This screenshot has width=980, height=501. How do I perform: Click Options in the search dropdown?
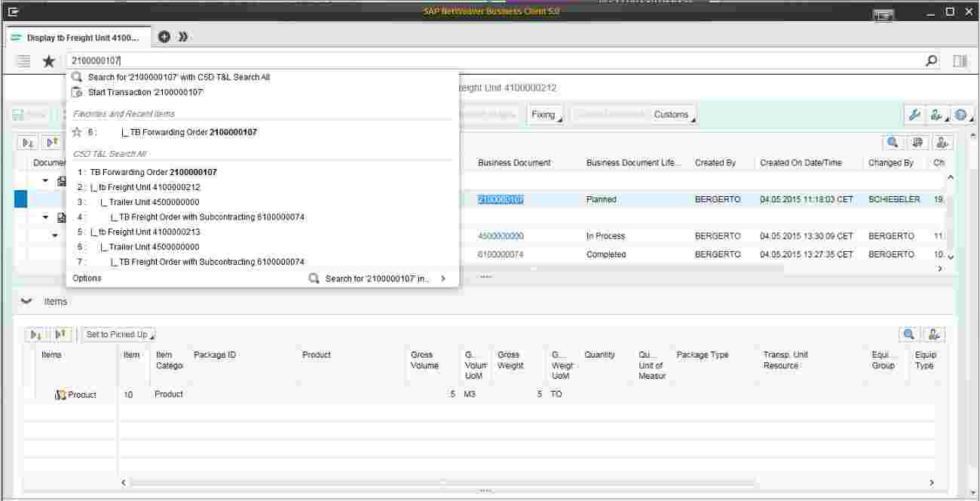point(87,278)
